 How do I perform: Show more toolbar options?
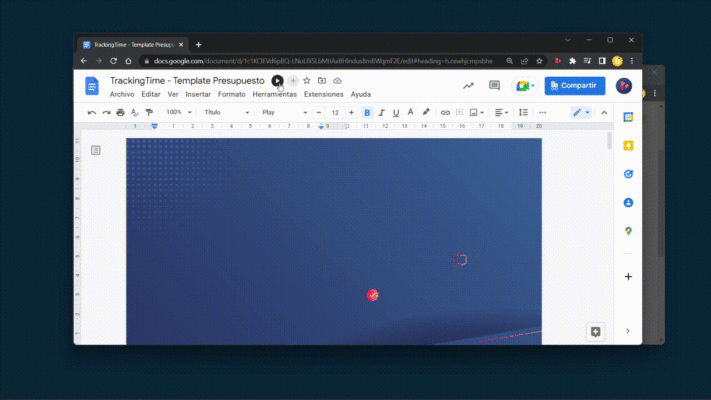(542, 112)
